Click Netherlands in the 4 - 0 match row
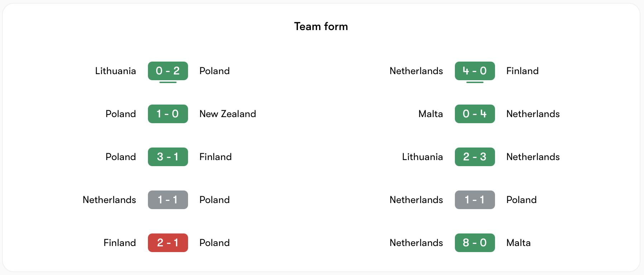Screen dimensions: 644x275 point(416,71)
